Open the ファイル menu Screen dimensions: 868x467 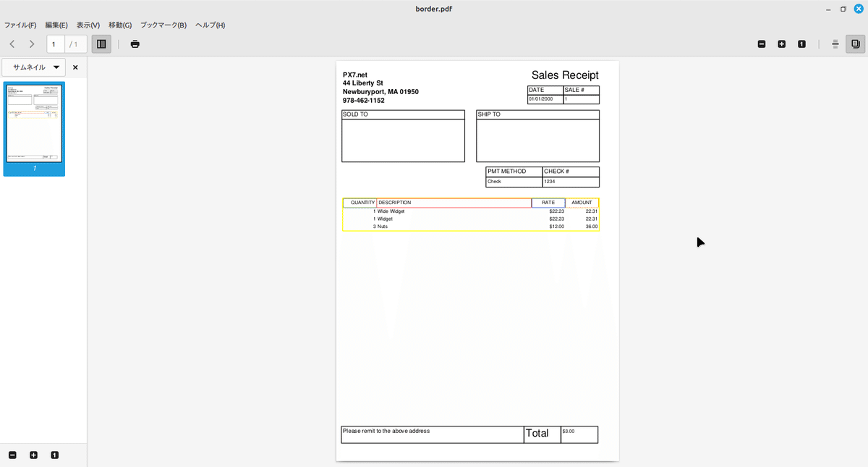click(17, 25)
